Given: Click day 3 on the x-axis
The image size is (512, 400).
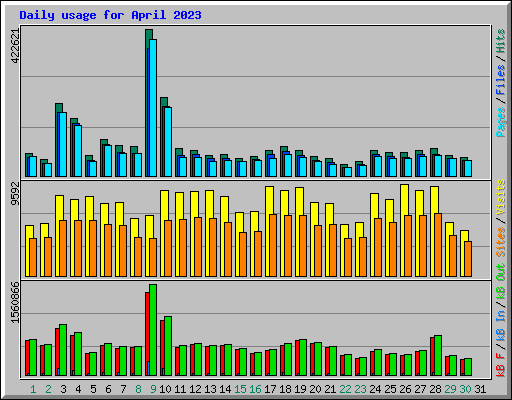Looking at the screenshot, I should pyautogui.click(x=63, y=389).
